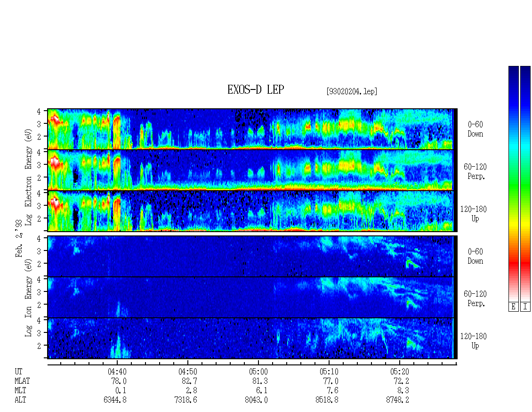Select the ALT value 7318.6
This screenshot has width=532, height=412.
pos(185,400)
